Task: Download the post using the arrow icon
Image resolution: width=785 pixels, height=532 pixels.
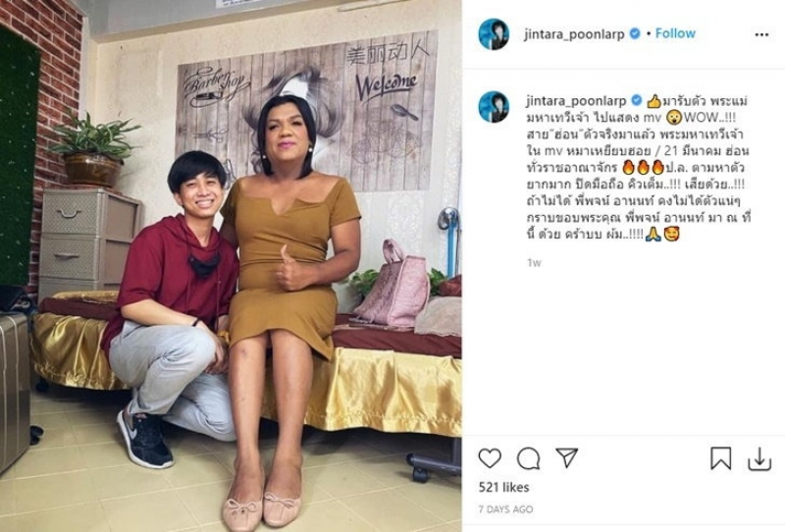Action: click(x=759, y=458)
